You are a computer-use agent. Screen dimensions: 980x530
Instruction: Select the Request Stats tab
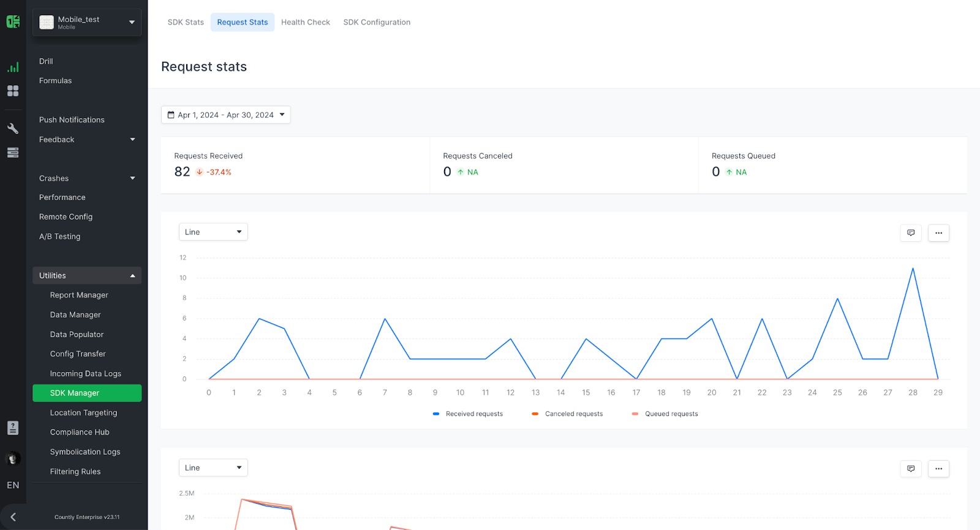(x=243, y=22)
